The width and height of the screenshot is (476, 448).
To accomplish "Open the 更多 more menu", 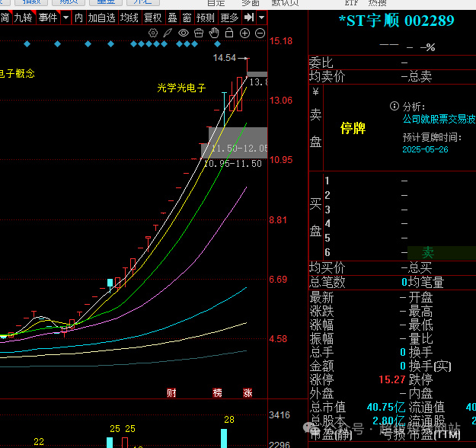I will (x=230, y=18).
